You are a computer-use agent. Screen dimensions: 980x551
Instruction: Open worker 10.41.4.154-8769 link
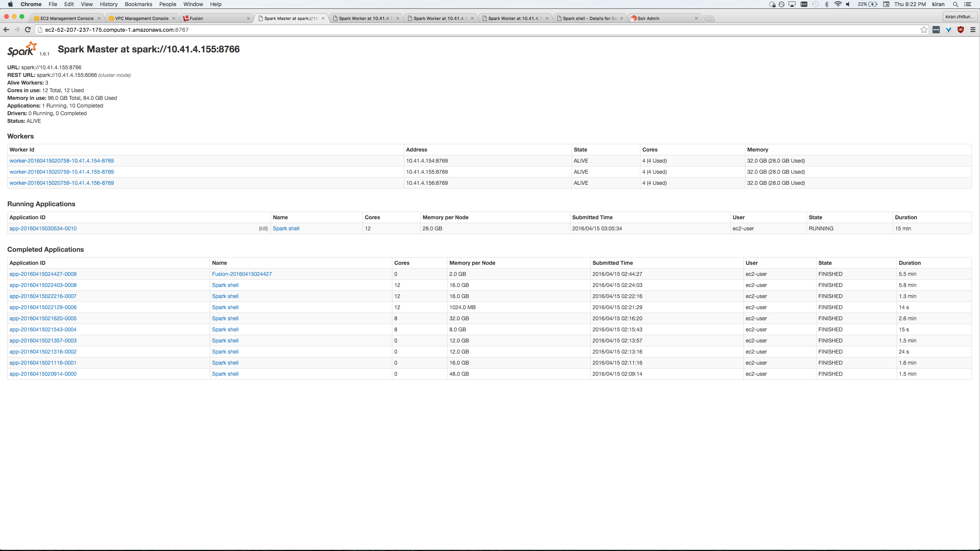coord(62,161)
